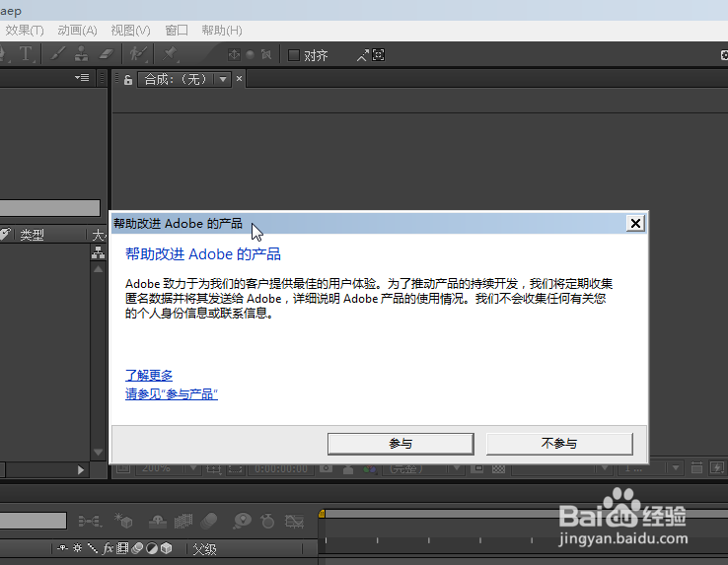Take a snapshot with camera icon
This screenshot has width=728, height=565.
pos(326,468)
